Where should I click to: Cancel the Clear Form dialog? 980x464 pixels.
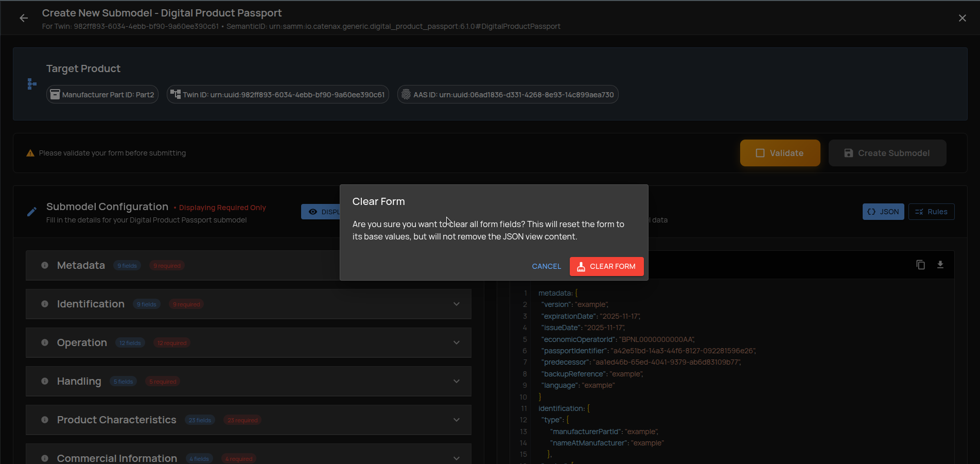546,266
